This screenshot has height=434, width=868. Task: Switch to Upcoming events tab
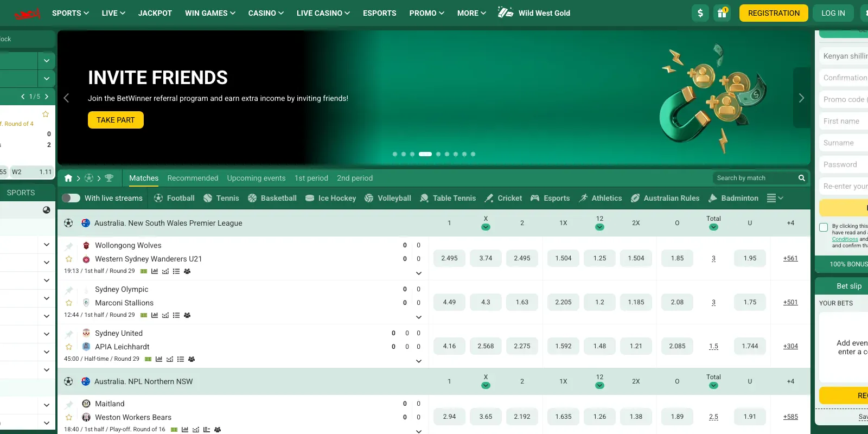pyautogui.click(x=256, y=178)
